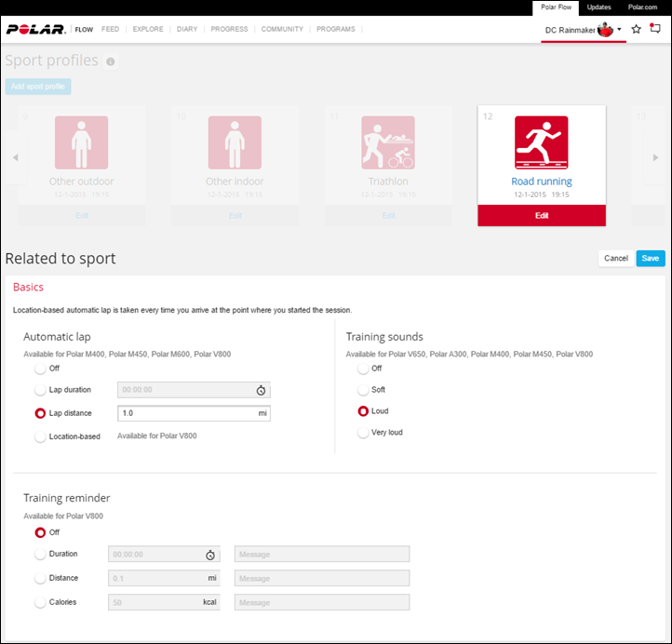Click the star favorites icon

(x=637, y=30)
